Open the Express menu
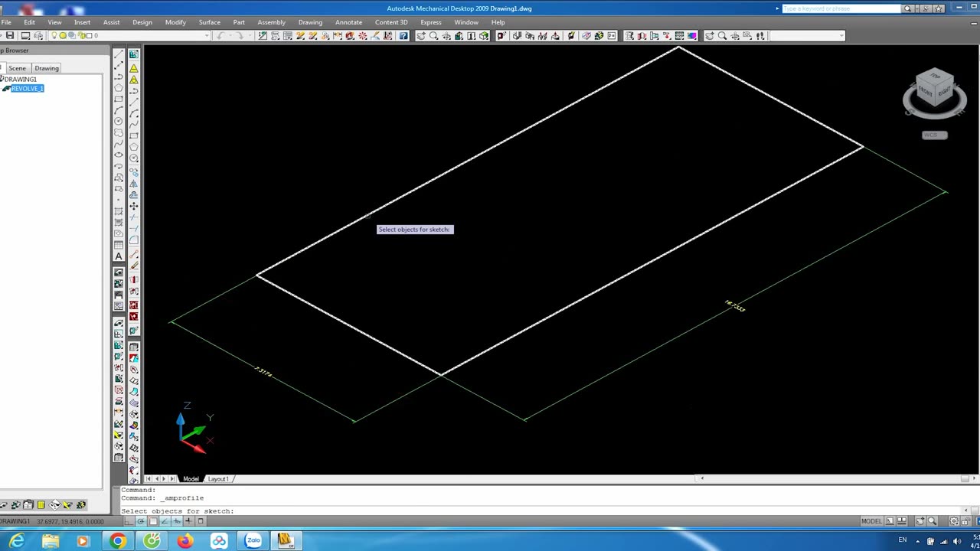The width and height of the screenshot is (980, 551). (x=431, y=22)
